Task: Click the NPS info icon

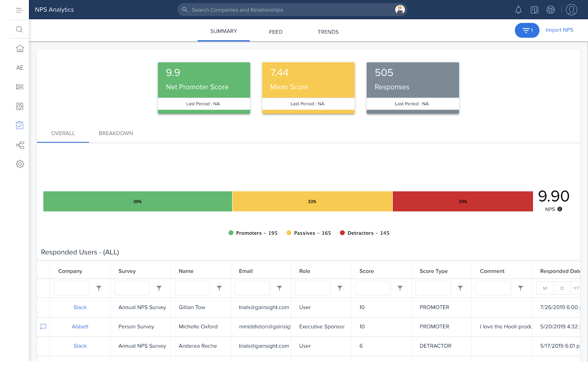Action: (x=560, y=209)
